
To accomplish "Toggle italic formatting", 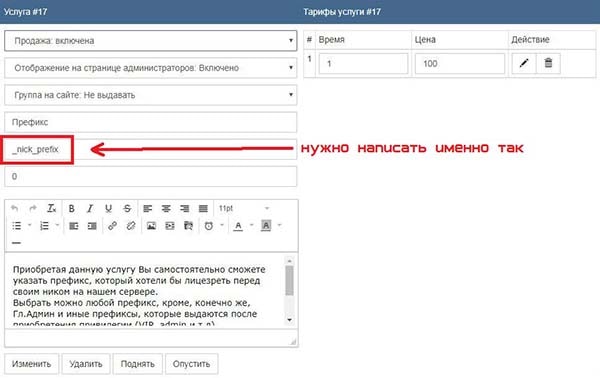I will click(x=90, y=209).
